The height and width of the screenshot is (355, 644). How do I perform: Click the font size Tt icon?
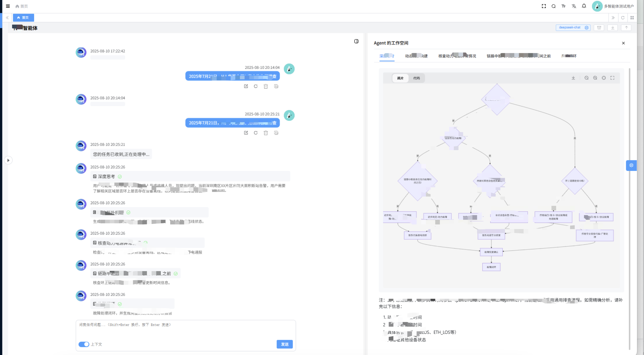[564, 6]
